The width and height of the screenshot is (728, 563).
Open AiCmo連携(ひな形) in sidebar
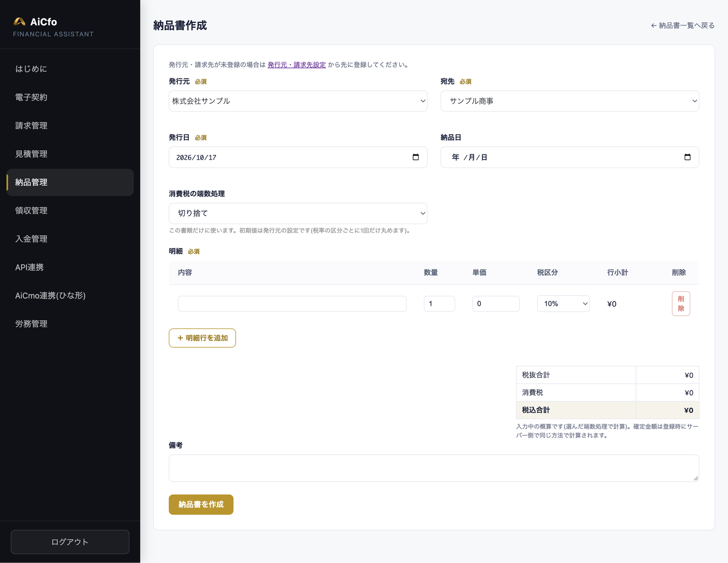click(x=70, y=295)
